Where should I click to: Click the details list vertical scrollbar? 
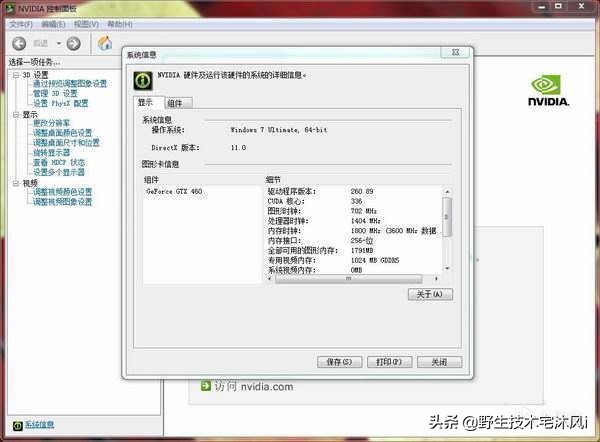pos(447,230)
